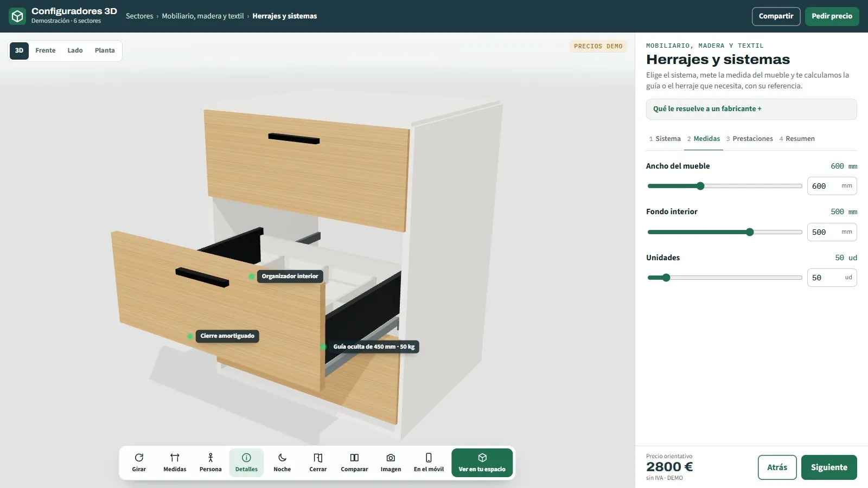Launch Ver en tu espacio AR view
868x488 pixels.
(482, 463)
